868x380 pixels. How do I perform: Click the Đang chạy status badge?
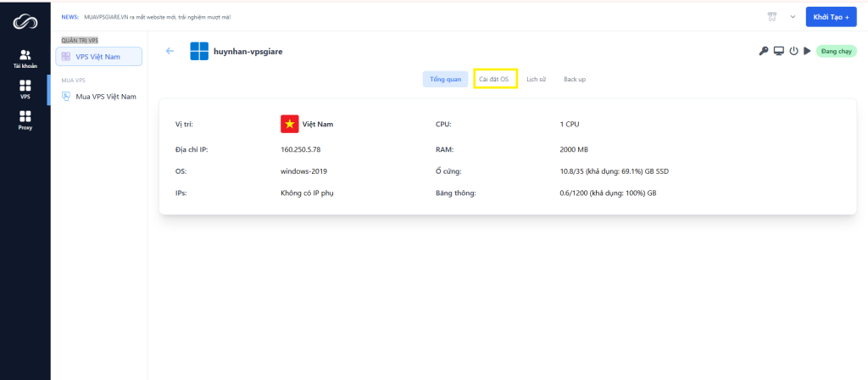[x=836, y=51]
